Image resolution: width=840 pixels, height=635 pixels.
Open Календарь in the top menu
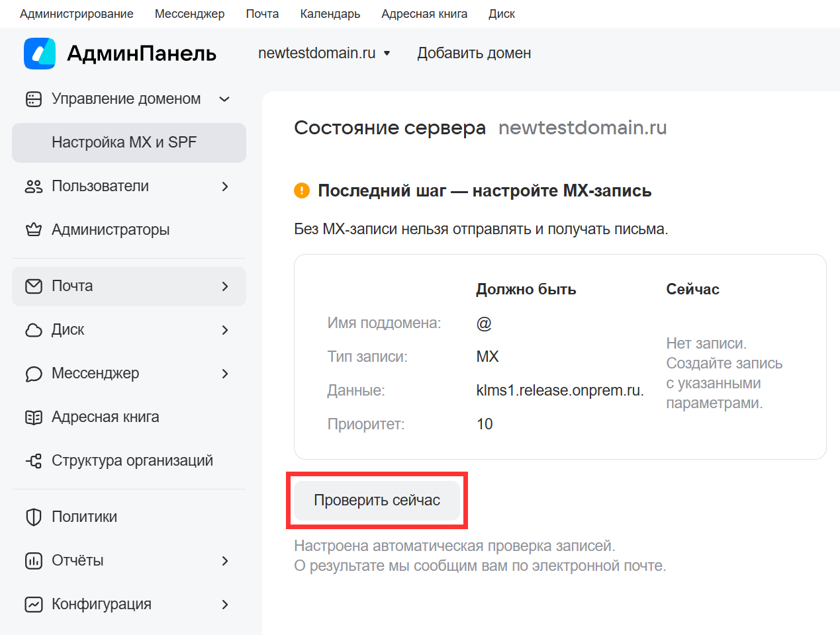point(330,14)
